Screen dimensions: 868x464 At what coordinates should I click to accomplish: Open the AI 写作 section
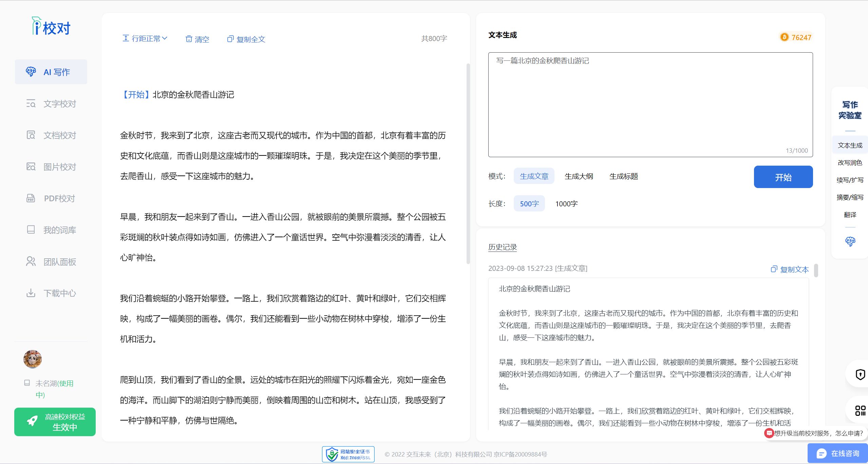51,72
